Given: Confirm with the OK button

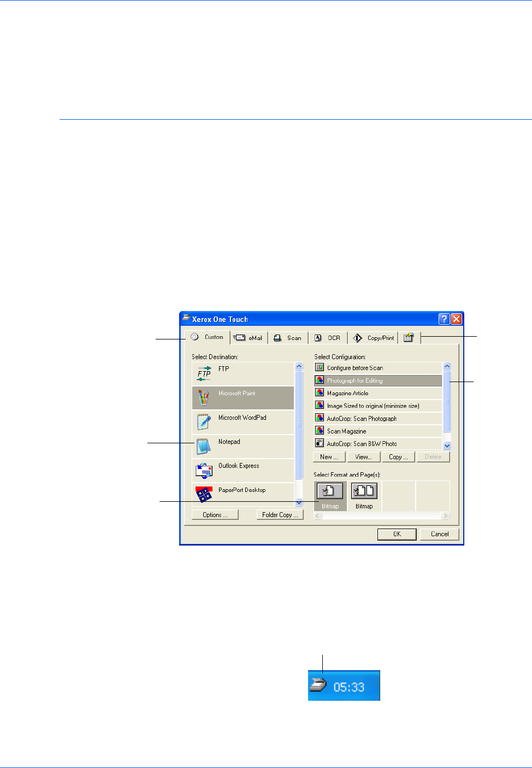Looking at the screenshot, I should click(x=397, y=534).
